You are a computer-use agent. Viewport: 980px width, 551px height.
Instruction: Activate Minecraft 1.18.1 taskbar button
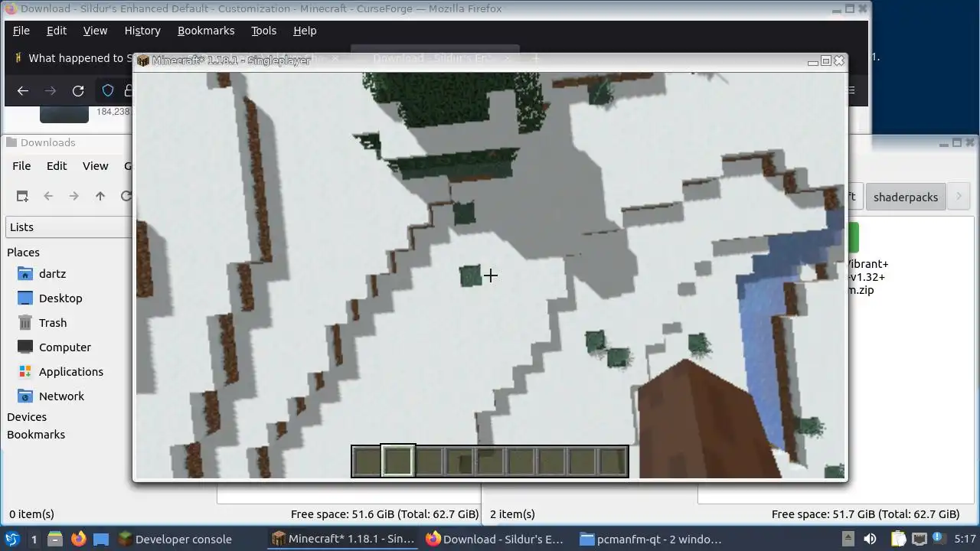tap(343, 539)
